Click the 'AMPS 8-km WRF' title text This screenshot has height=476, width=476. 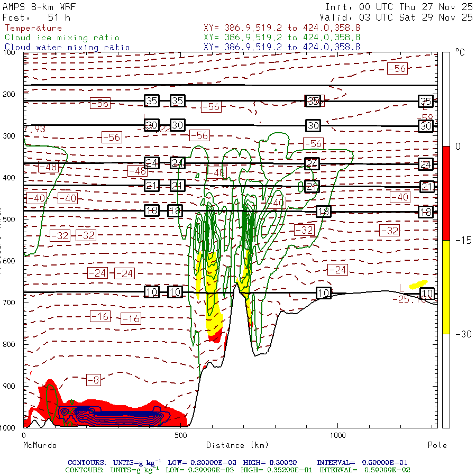pos(39,7)
